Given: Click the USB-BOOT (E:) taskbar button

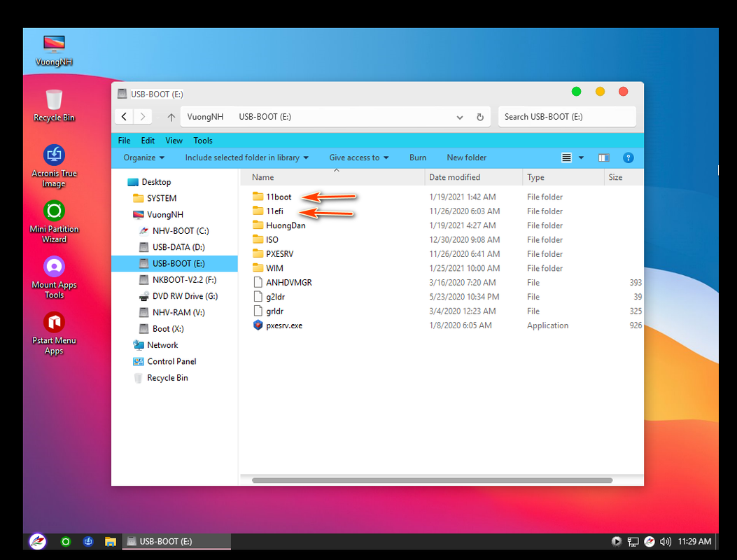Looking at the screenshot, I should 177,541.
